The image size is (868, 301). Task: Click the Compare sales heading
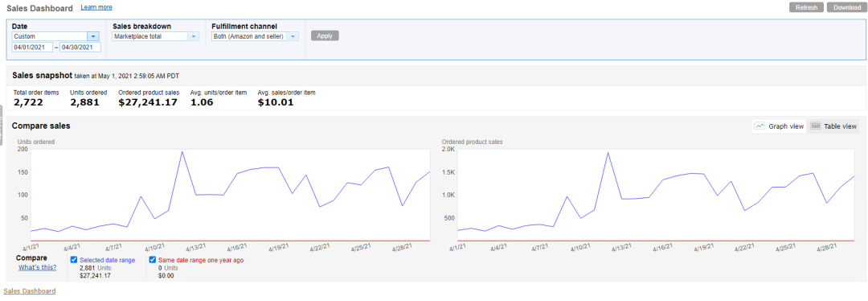(x=41, y=126)
